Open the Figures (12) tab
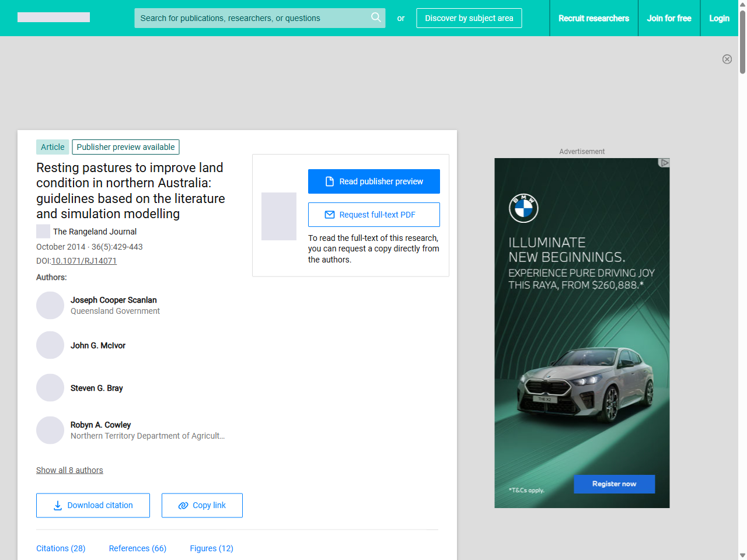 pos(211,548)
